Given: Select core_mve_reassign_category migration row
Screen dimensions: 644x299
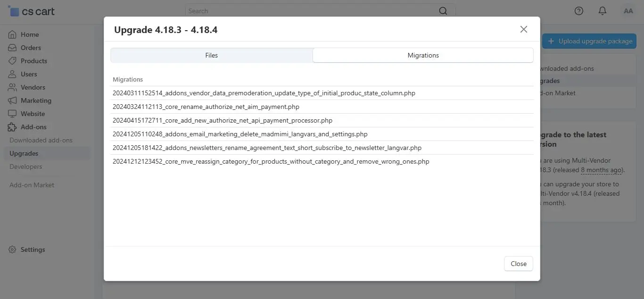Looking at the screenshot, I should click(x=322, y=161).
